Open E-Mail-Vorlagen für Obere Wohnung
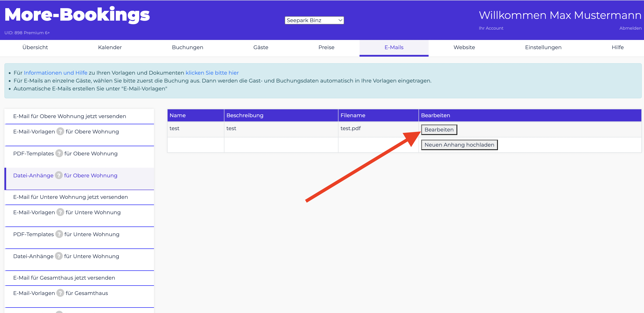The image size is (644, 313). [79, 135]
